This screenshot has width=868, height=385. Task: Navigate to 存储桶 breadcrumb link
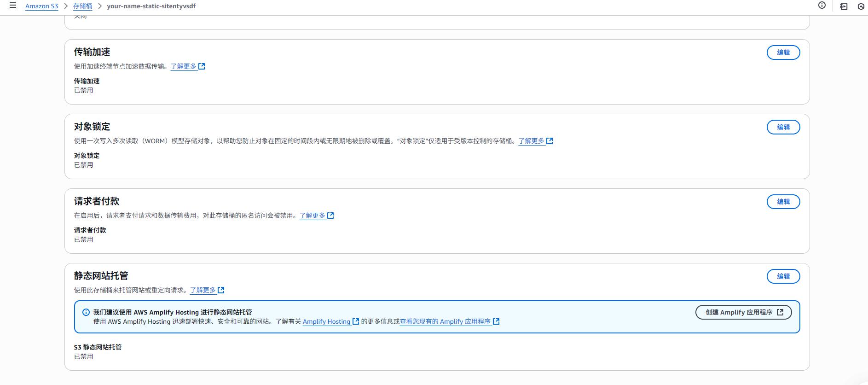click(82, 6)
